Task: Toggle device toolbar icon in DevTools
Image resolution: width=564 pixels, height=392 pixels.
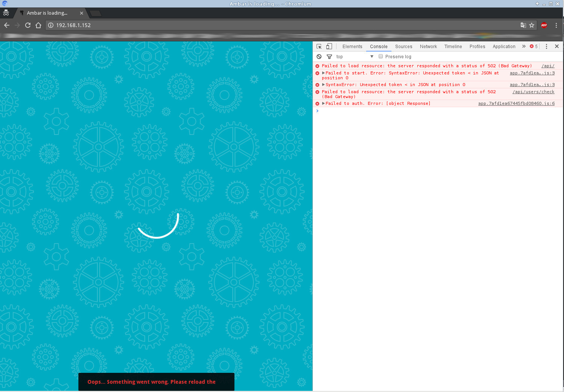Action: coord(329,46)
